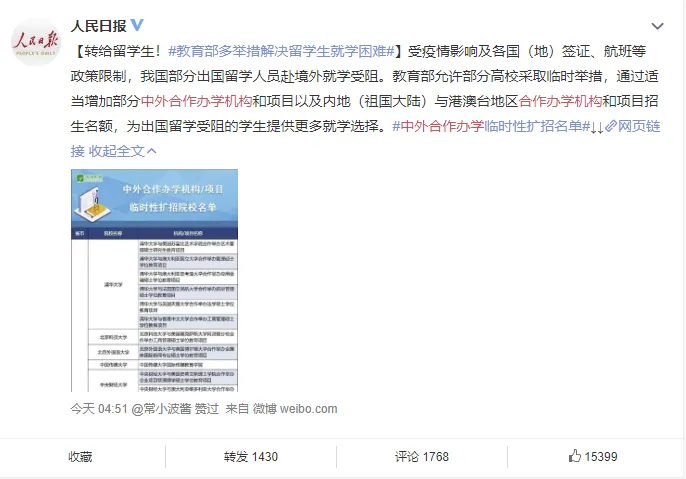The width and height of the screenshot is (686, 479).
Task: Open the post options chevron menu
Action: coord(657,26)
